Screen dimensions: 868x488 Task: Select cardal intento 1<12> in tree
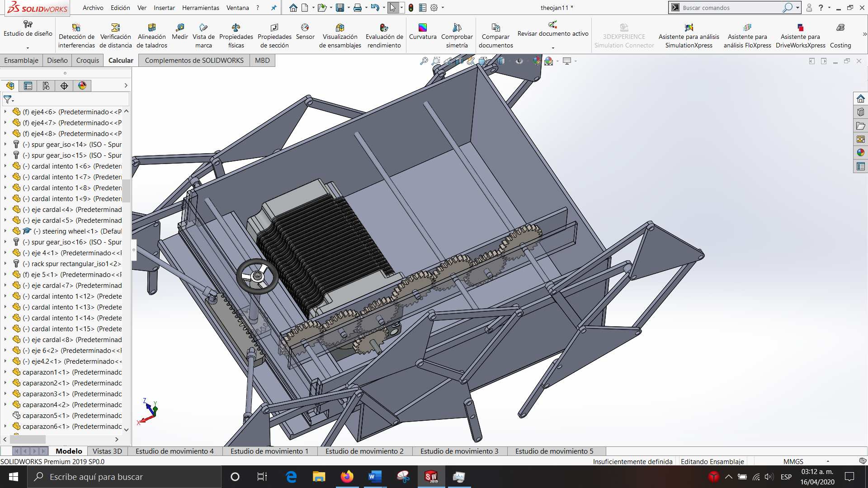[72, 296]
